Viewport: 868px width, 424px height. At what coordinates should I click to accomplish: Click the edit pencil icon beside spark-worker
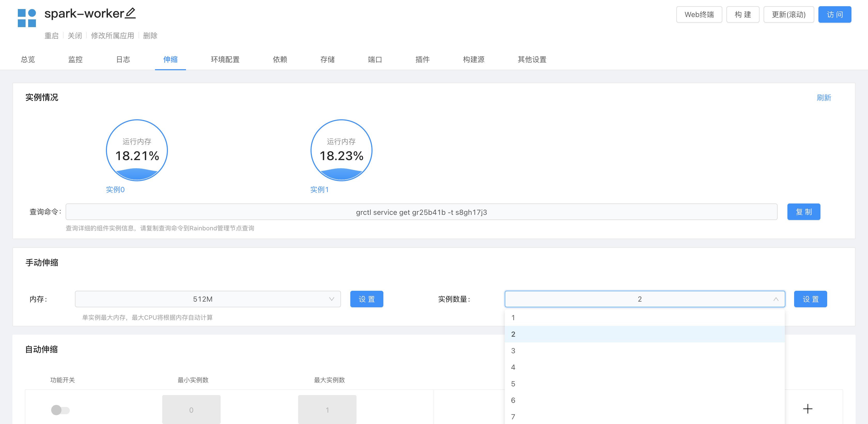(130, 13)
